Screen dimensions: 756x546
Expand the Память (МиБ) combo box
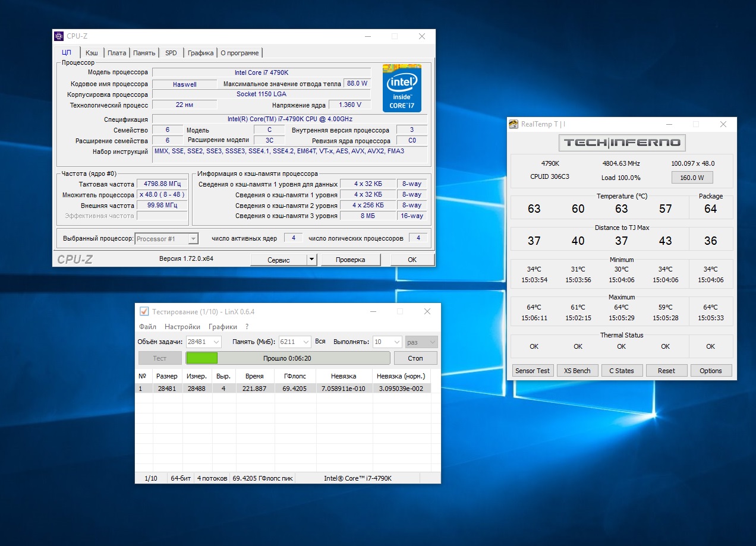click(x=305, y=342)
